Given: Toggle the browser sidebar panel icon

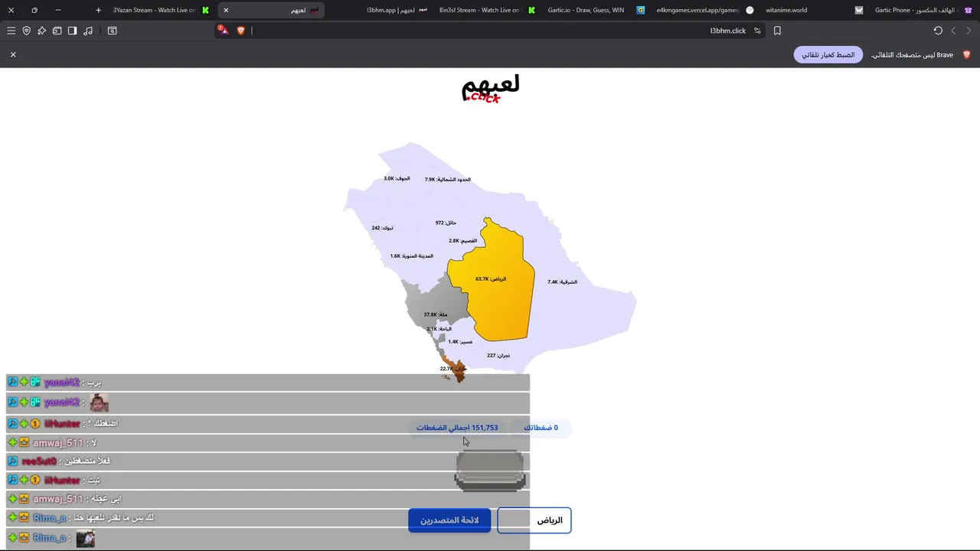Looking at the screenshot, I should click(x=72, y=31).
